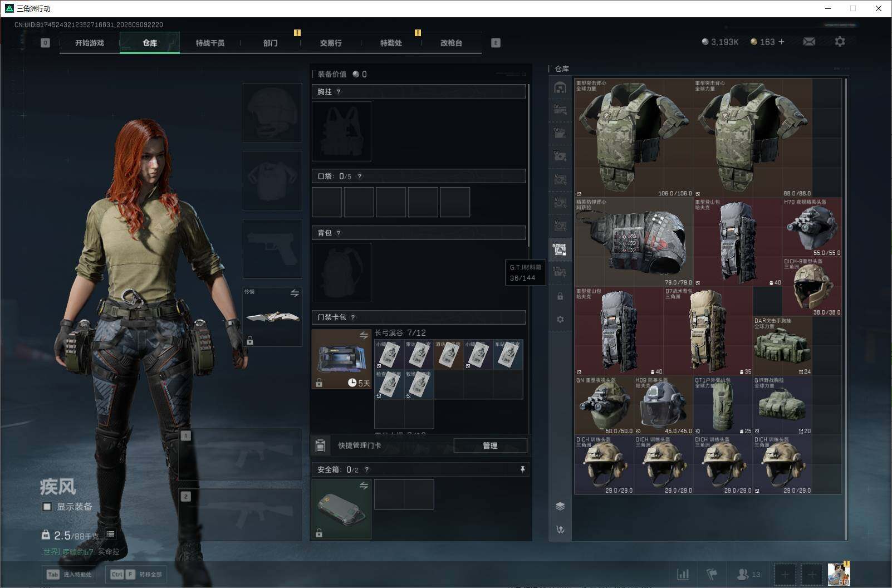Toggle swap arrows on keycard case
892x588 pixels.
(x=364, y=335)
